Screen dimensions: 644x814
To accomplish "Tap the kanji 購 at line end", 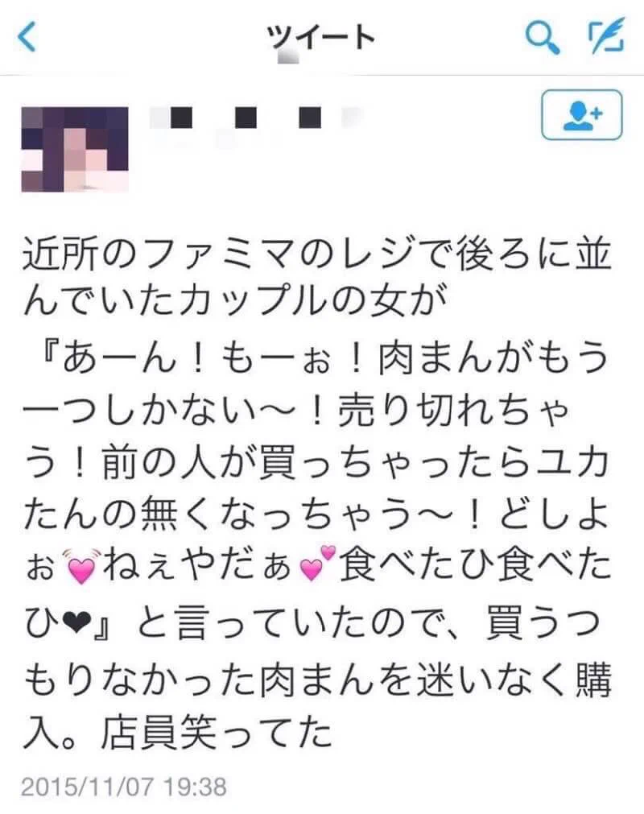I will click(x=592, y=680).
